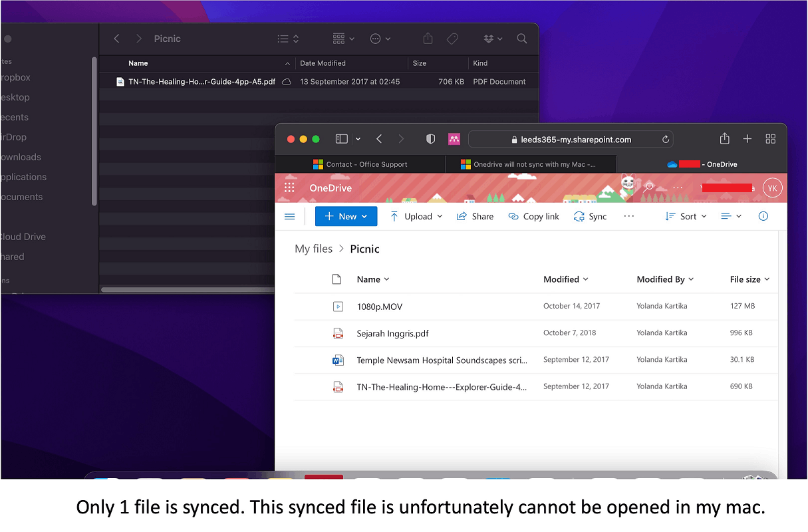Click cloud status icon beside Finder PDF

tap(287, 82)
